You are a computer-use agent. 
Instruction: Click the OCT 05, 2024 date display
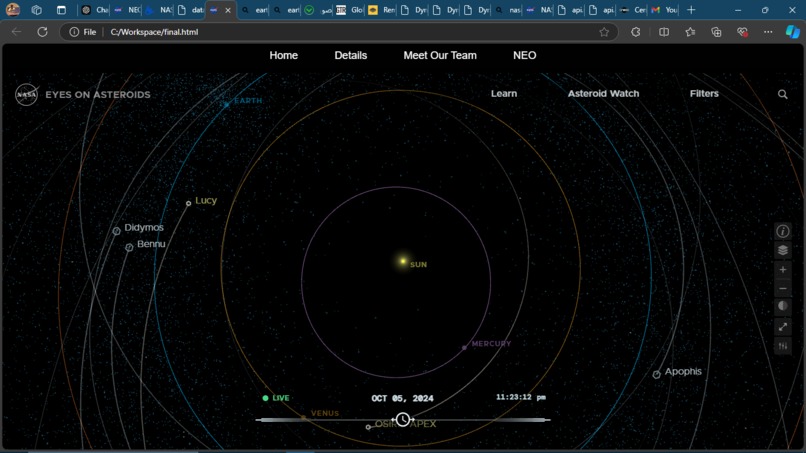(x=402, y=398)
